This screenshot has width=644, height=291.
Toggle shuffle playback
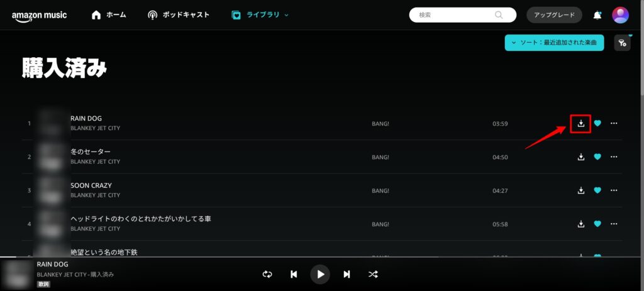pyautogui.click(x=373, y=274)
